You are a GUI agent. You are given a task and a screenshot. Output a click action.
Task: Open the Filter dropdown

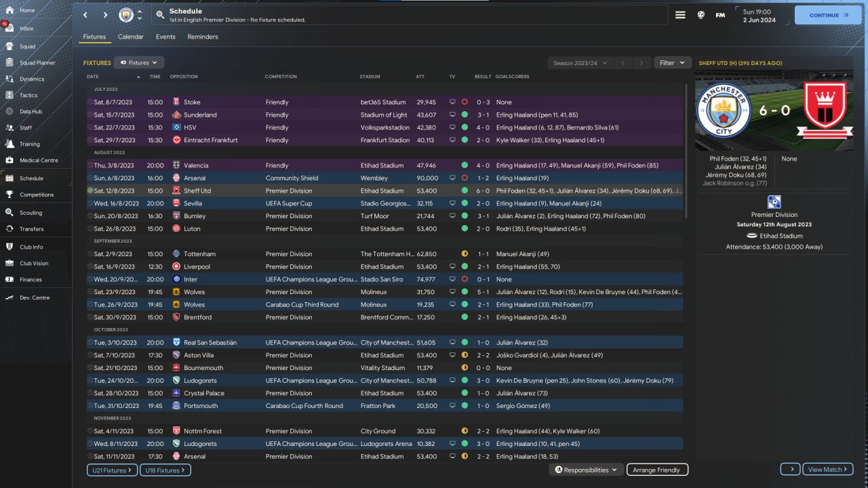tap(673, 63)
